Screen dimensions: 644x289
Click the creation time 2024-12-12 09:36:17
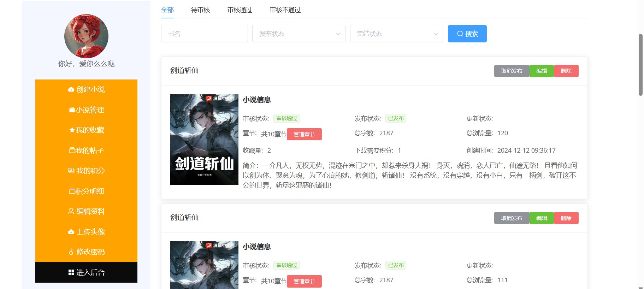(x=526, y=151)
